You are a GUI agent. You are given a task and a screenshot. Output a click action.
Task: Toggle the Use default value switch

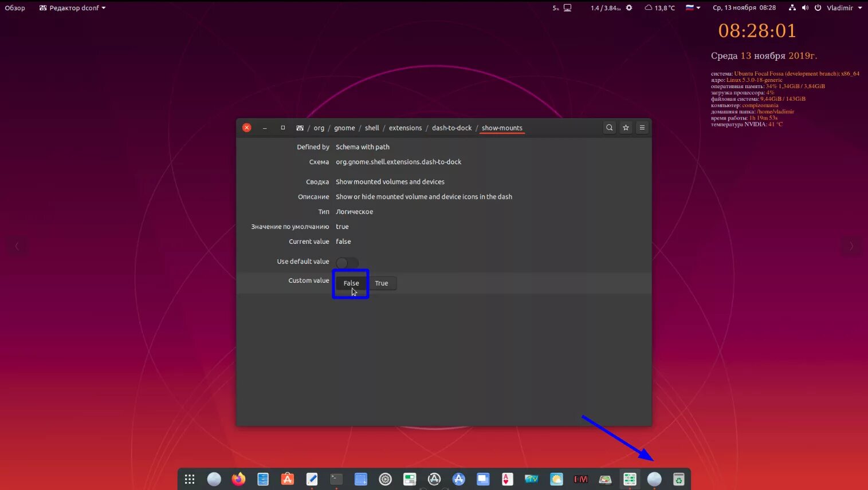347,262
